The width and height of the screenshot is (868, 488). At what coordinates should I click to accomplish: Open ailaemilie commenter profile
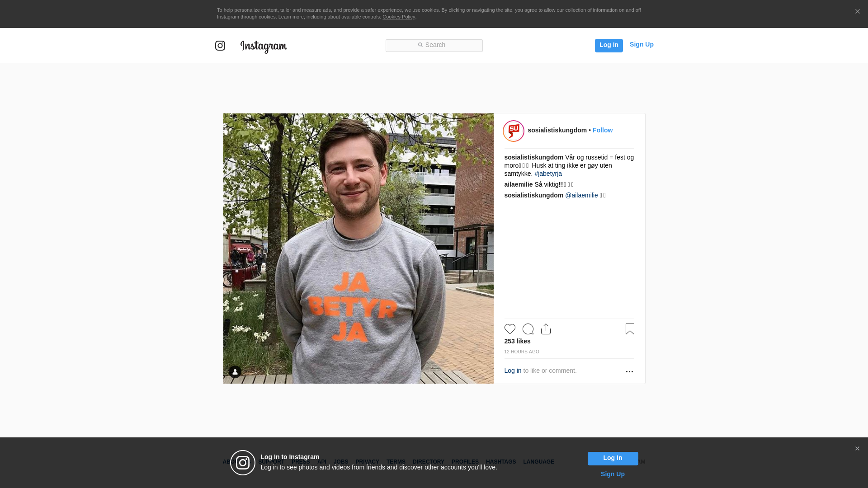[519, 184]
